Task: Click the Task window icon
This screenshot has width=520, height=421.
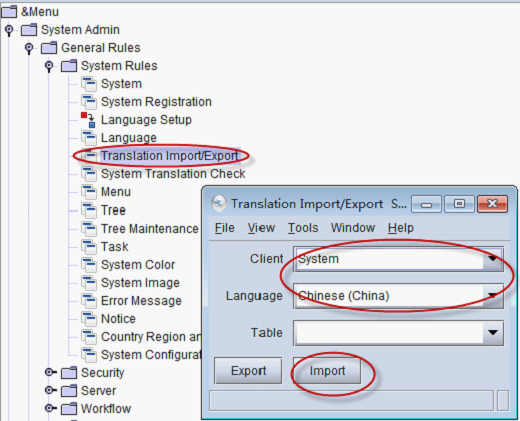Action: pyautogui.click(x=89, y=247)
